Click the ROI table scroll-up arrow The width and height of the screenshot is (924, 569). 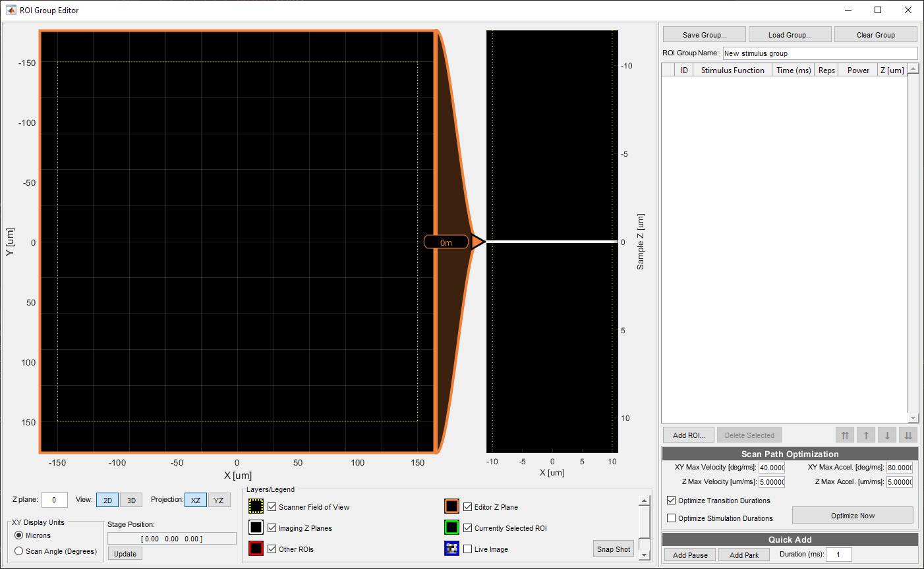913,69
